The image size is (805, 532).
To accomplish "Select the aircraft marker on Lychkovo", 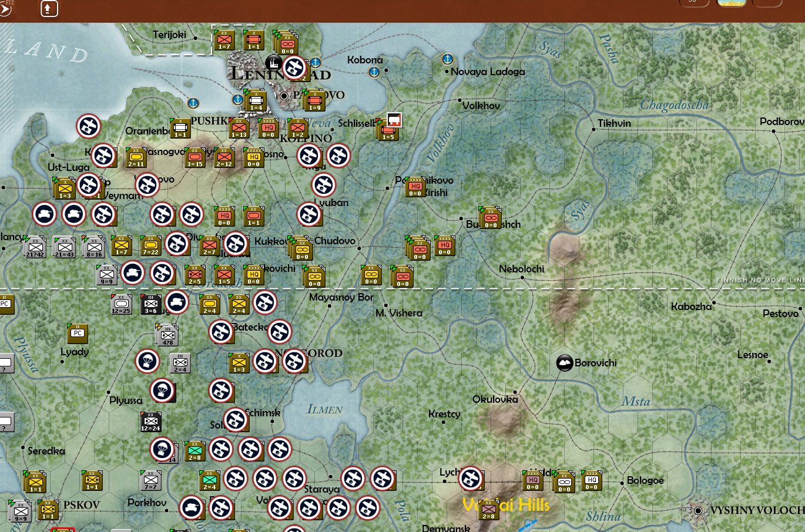I will coord(471,479).
